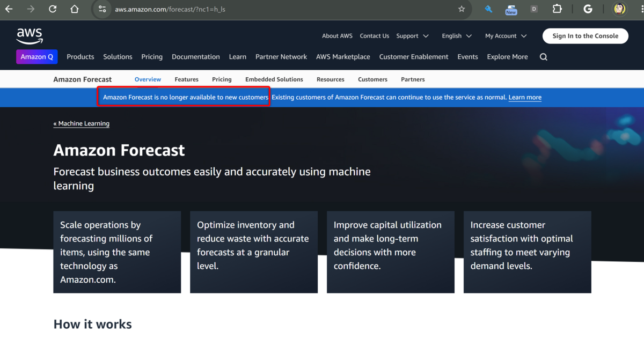Switch to the Features tab
Image resolution: width=644 pixels, height=339 pixels.
click(187, 79)
